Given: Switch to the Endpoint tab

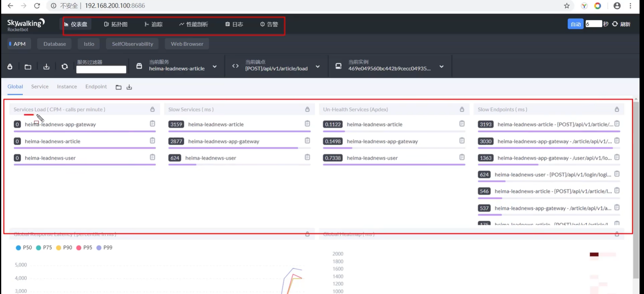Looking at the screenshot, I should 96,87.
